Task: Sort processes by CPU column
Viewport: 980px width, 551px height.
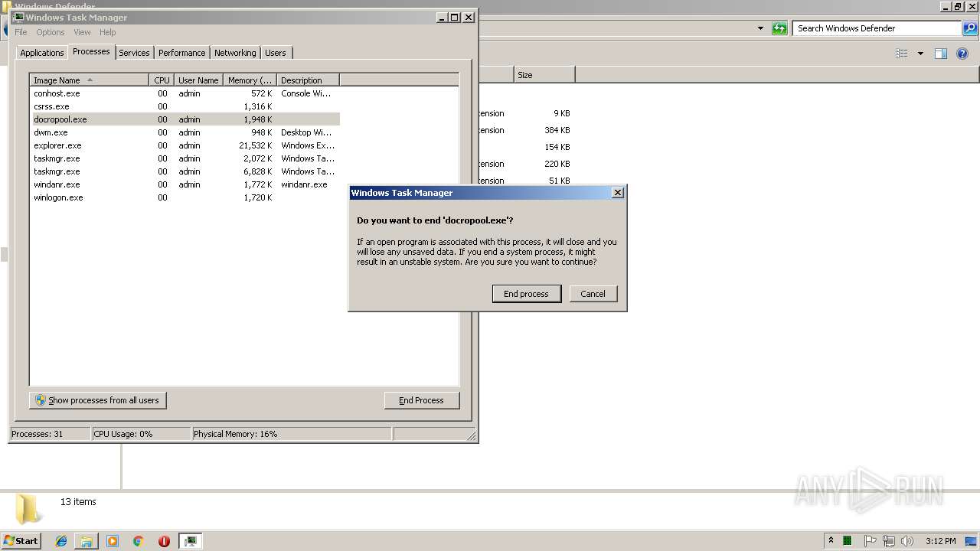Action: coord(161,80)
